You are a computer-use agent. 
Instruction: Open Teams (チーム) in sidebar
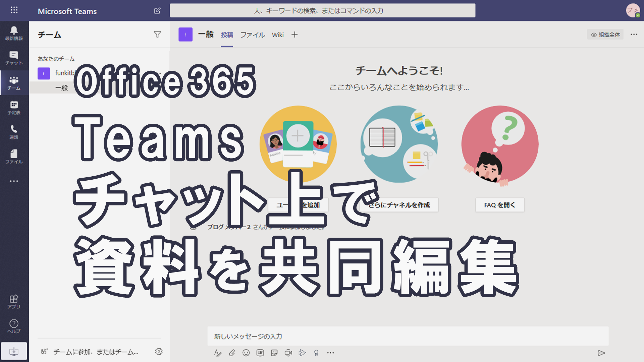tap(14, 83)
